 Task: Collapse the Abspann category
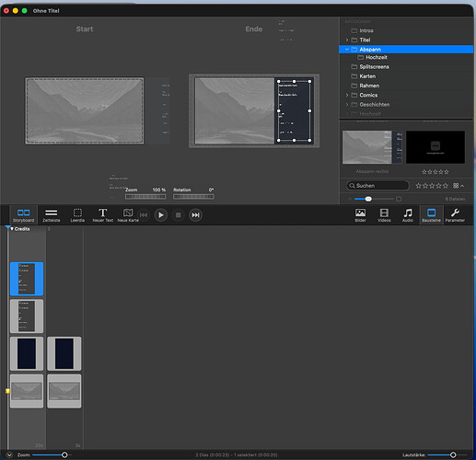pyautogui.click(x=347, y=50)
